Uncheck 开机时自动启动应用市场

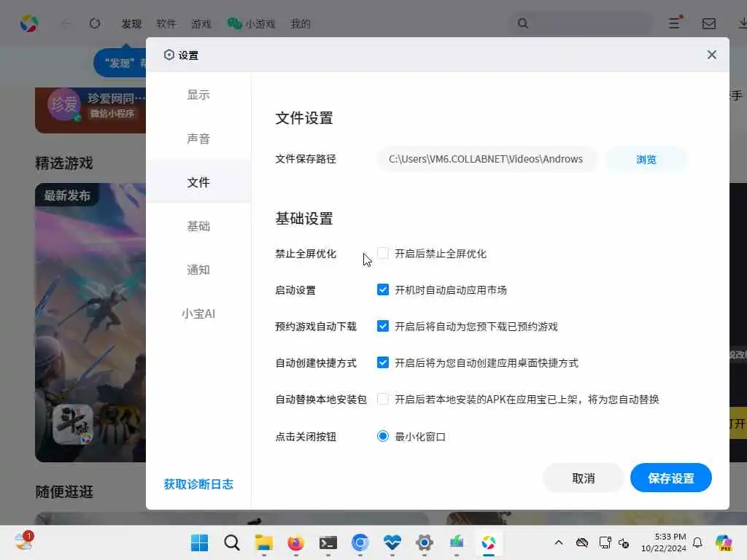click(x=382, y=289)
